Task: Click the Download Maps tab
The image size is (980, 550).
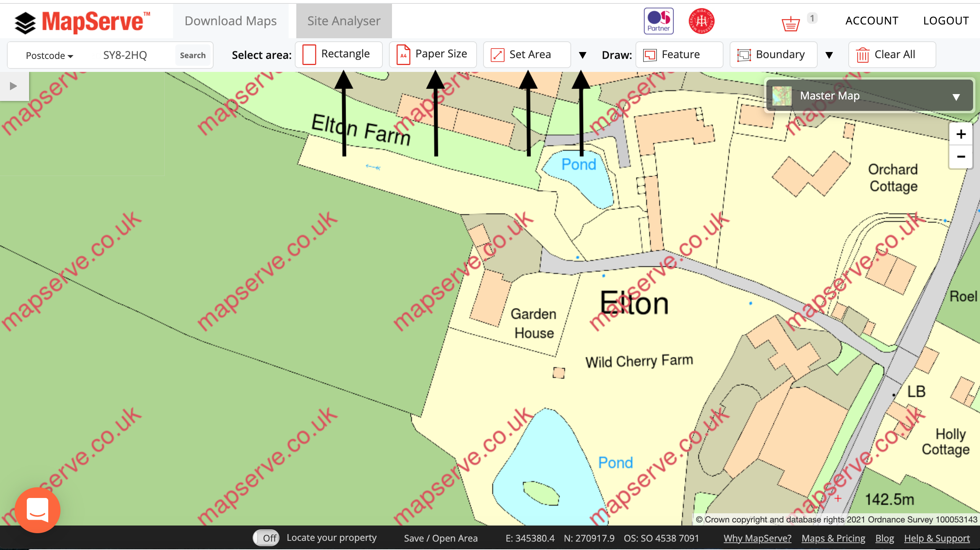Action: coord(231,20)
